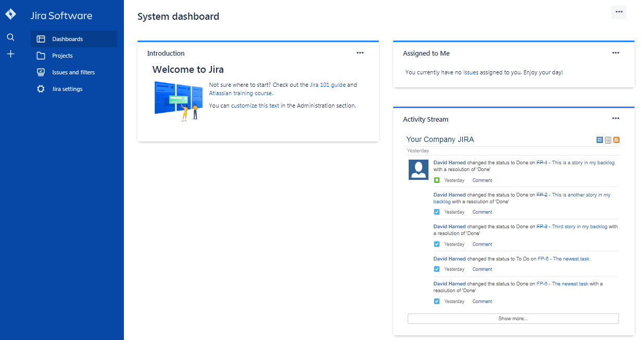Open Issues and filters in sidebar
644x340 pixels.
(73, 72)
